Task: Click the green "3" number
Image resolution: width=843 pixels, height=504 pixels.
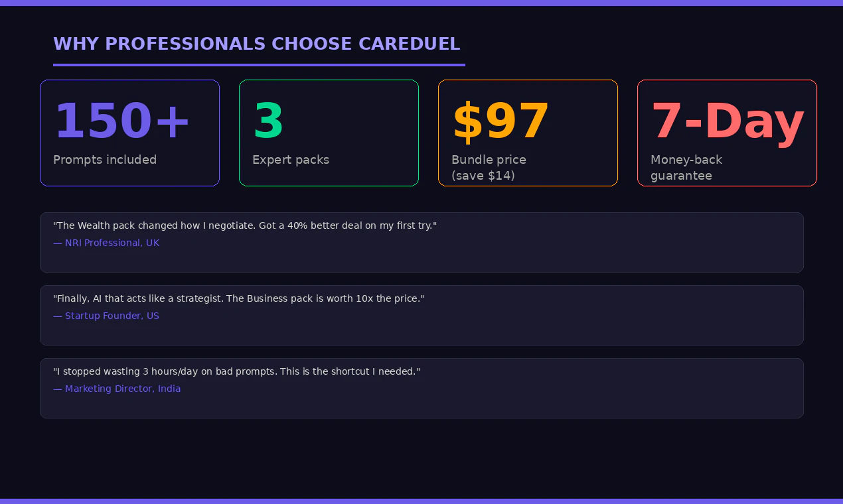Action: pos(268,121)
